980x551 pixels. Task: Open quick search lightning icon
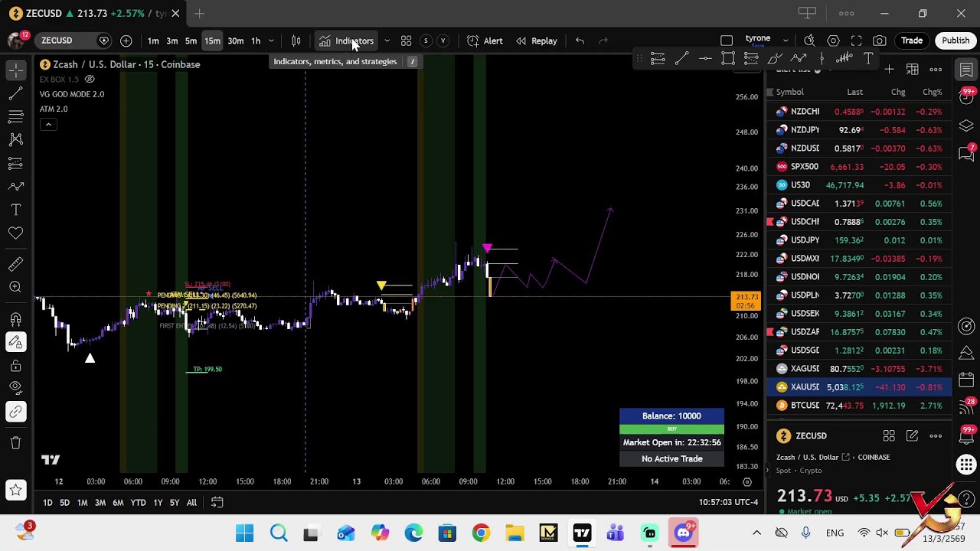tap(809, 41)
